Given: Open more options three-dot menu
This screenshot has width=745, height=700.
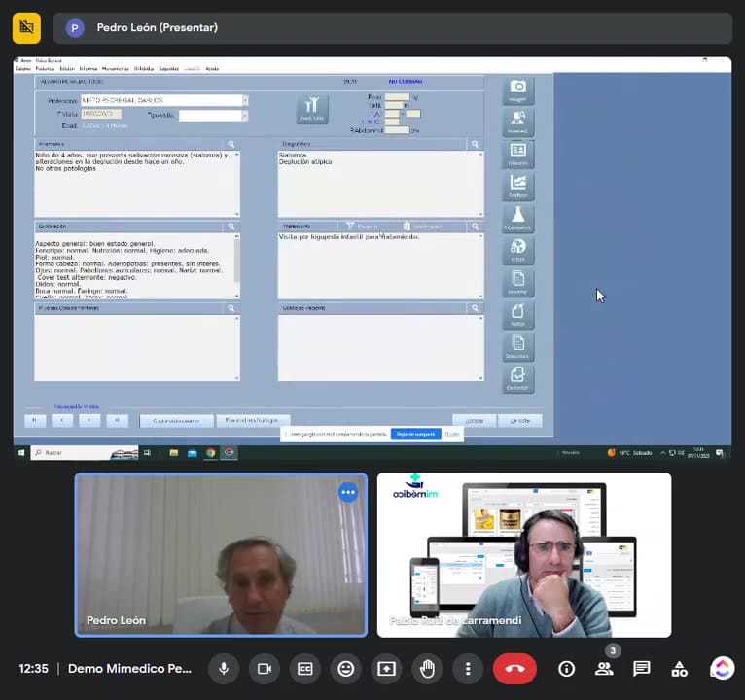Looking at the screenshot, I should click(x=468, y=669).
